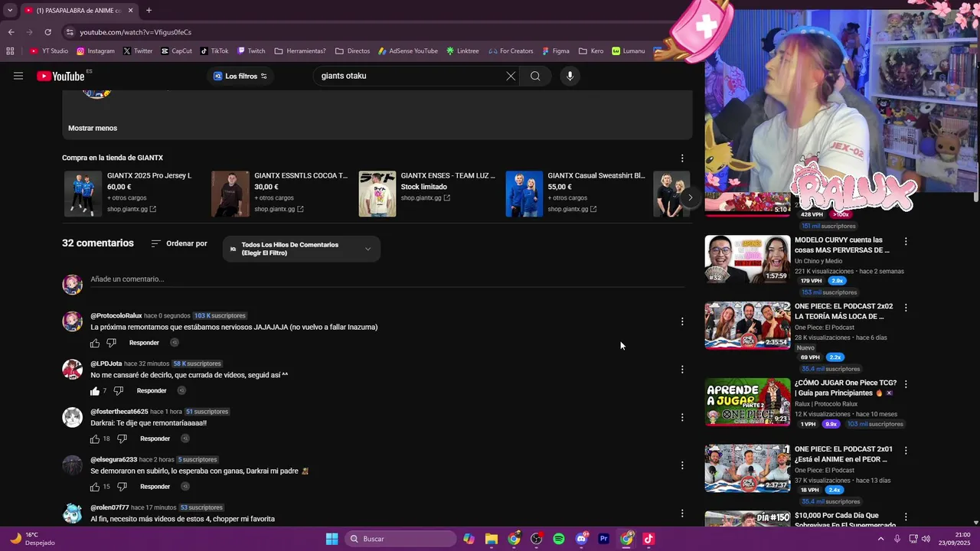Open the YouTube hamburger guide menu
Screen dimensions: 980x551
click(18, 76)
